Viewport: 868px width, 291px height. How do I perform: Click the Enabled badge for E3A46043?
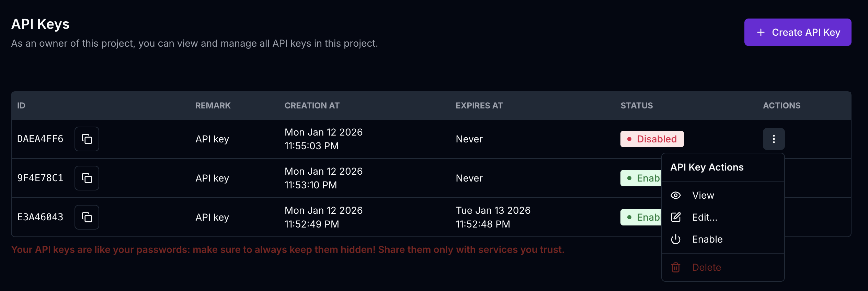tap(641, 217)
